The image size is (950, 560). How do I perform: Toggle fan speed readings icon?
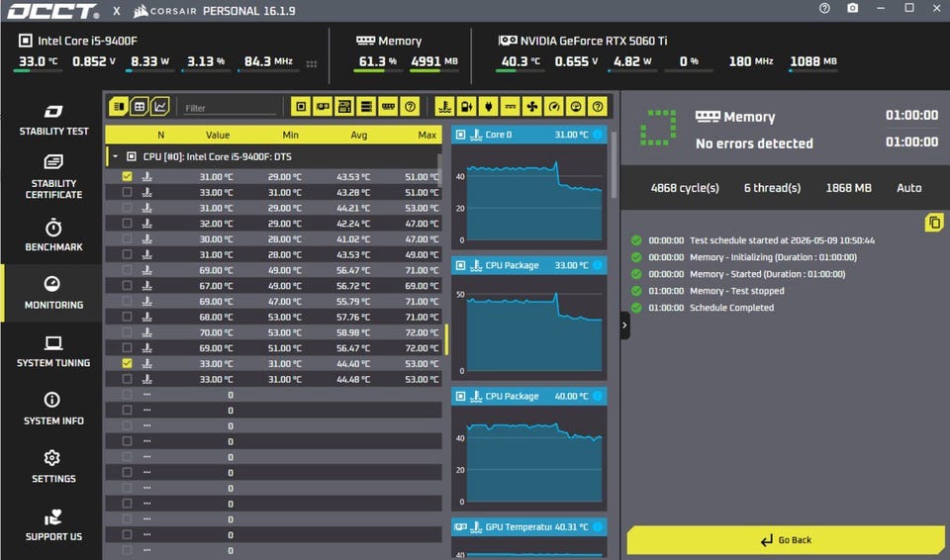[x=532, y=107]
